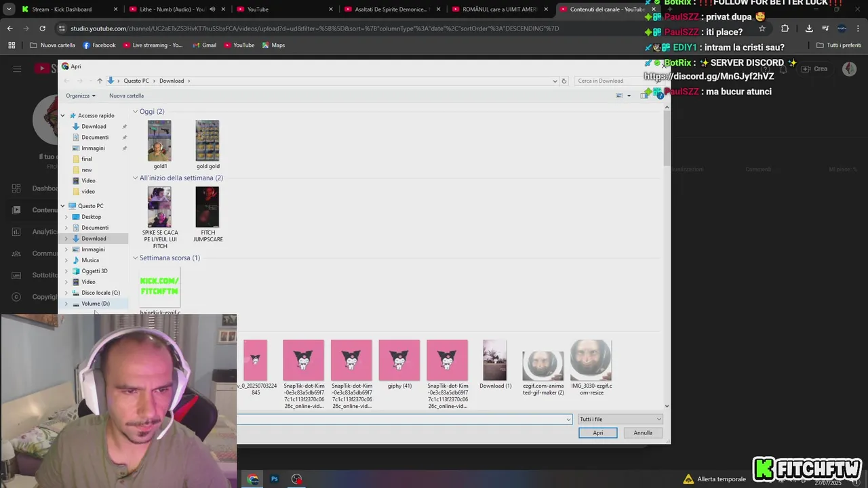Open the new folder in sidebar
868x488 pixels.
(87, 169)
